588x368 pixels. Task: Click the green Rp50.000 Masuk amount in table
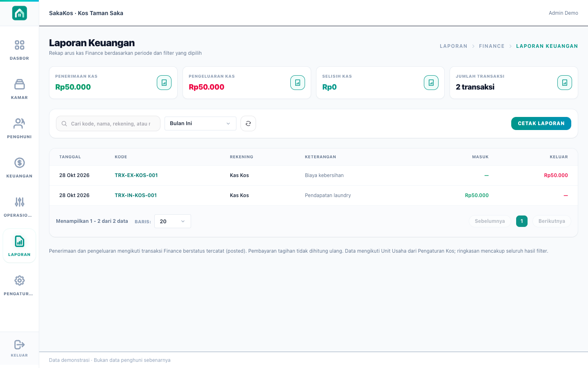coord(477,195)
